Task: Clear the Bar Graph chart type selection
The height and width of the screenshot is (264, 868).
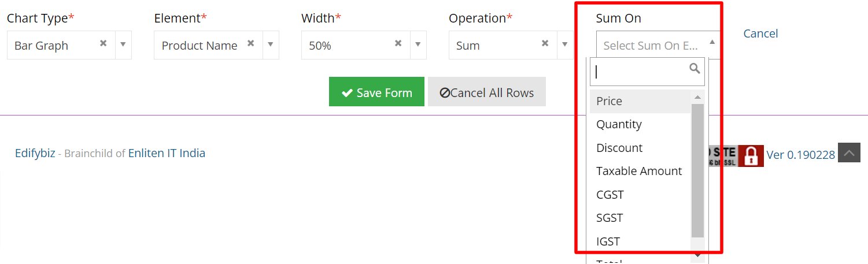Action: click(103, 43)
